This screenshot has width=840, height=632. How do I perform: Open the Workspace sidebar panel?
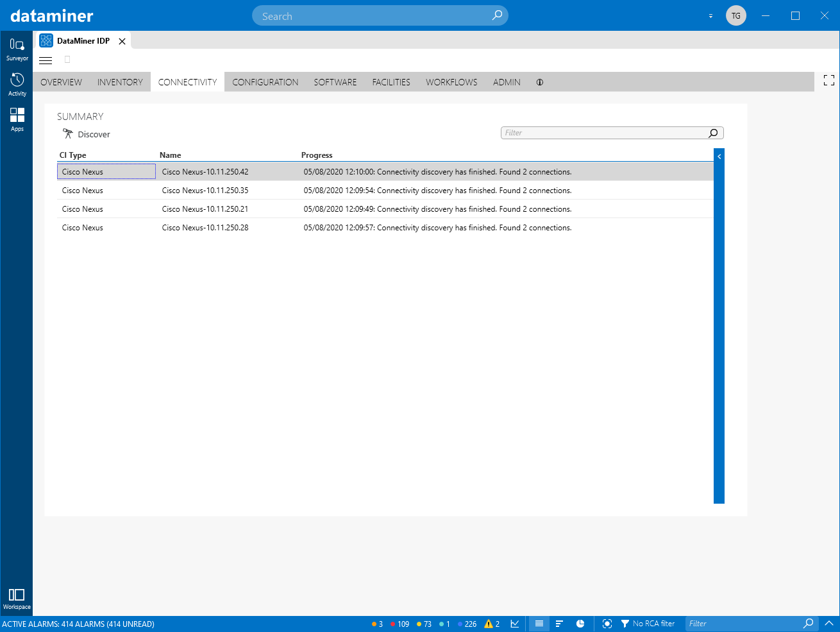click(17, 599)
